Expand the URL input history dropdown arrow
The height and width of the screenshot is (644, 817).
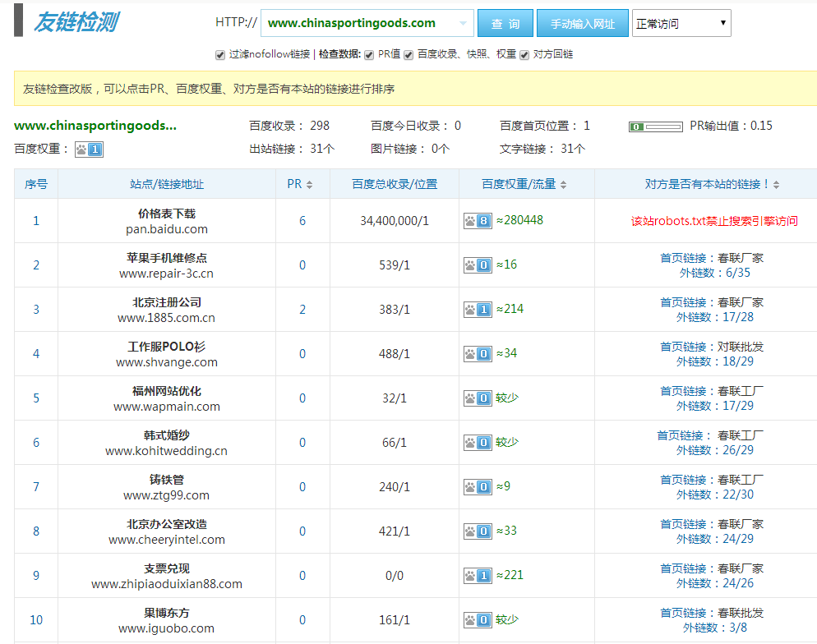tap(464, 24)
